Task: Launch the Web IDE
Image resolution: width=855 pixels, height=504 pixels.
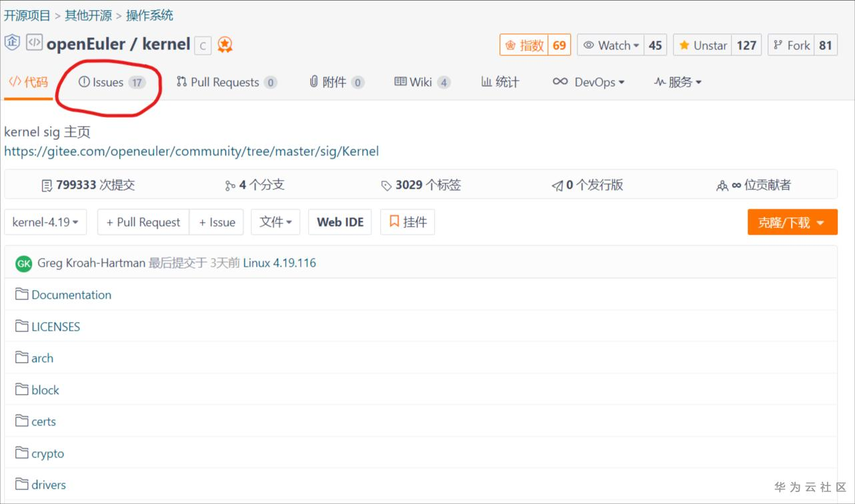Action: coord(339,221)
